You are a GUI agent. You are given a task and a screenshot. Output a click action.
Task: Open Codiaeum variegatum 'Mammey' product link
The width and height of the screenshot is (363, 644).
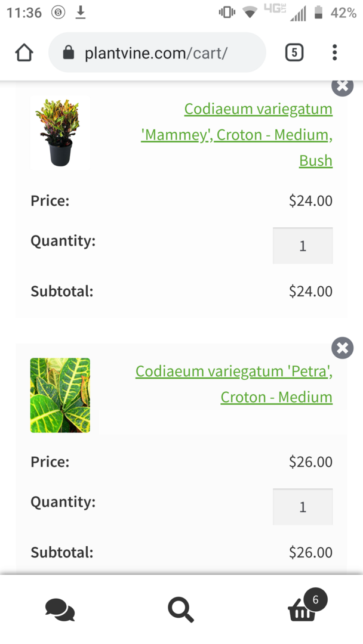[x=258, y=135]
